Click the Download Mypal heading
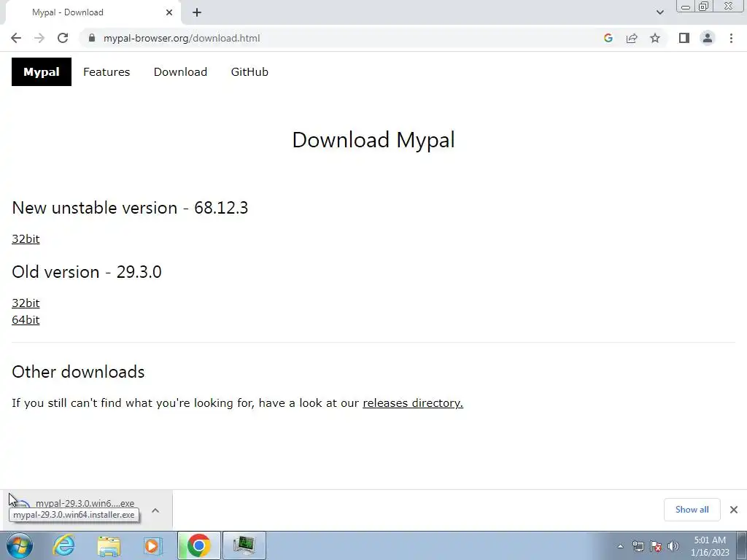 tap(373, 140)
